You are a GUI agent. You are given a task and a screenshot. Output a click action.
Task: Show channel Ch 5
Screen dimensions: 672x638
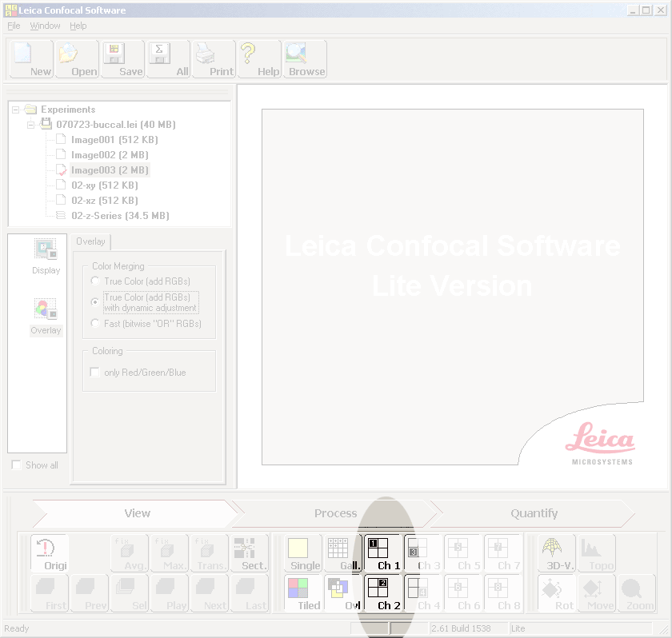point(463,553)
